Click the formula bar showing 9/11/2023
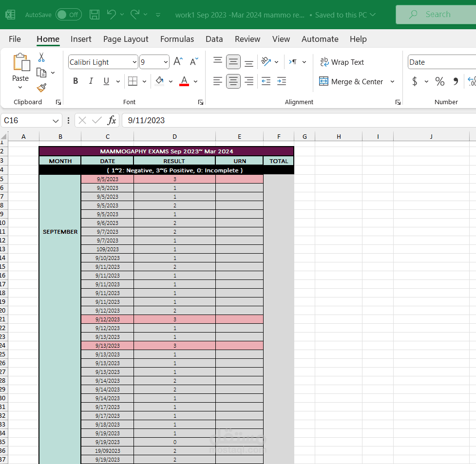 299,120
